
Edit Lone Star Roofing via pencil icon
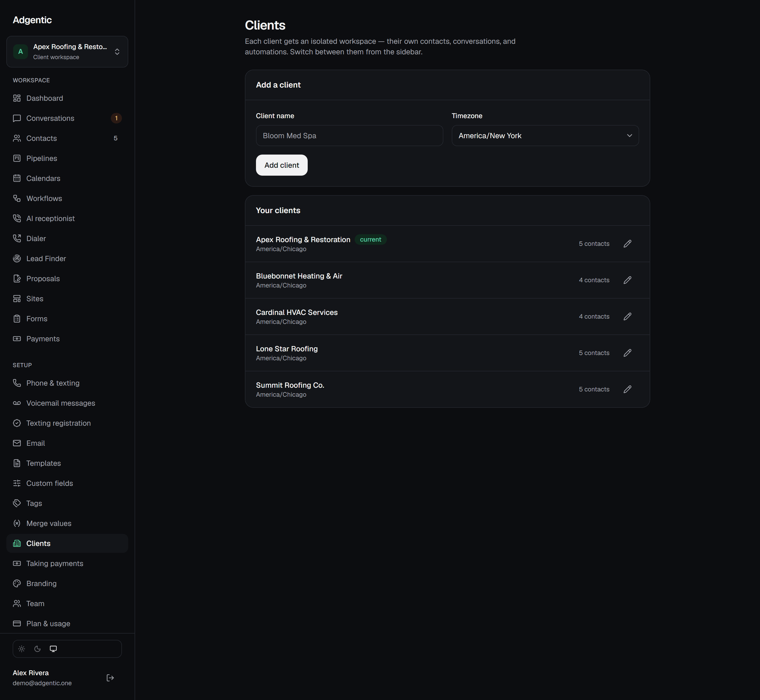627,353
